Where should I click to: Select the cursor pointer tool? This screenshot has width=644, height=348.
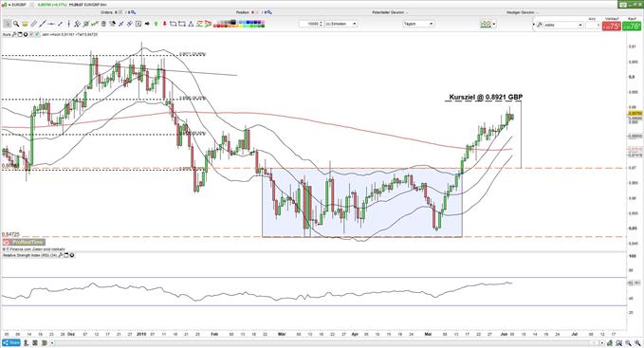pyautogui.click(x=7, y=24)
